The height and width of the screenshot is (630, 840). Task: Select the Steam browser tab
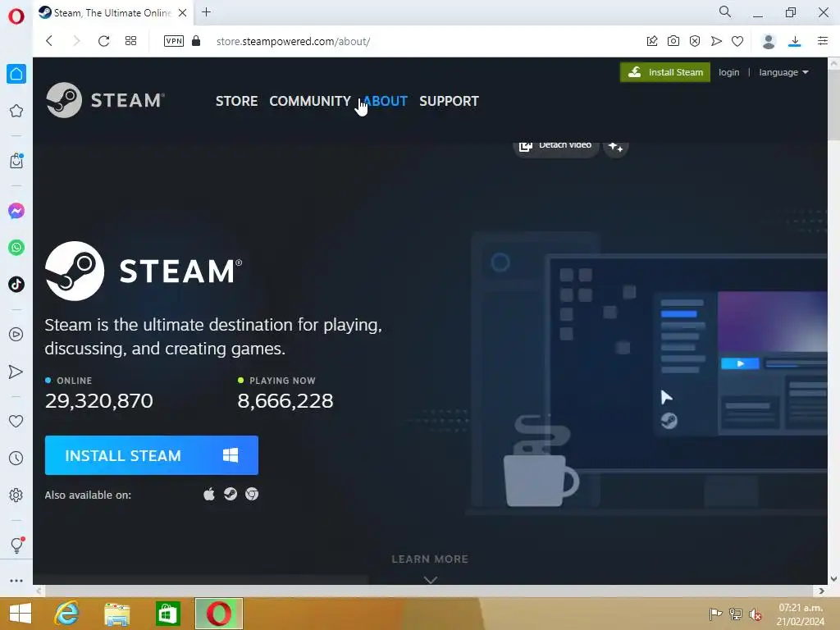point(112,13)
